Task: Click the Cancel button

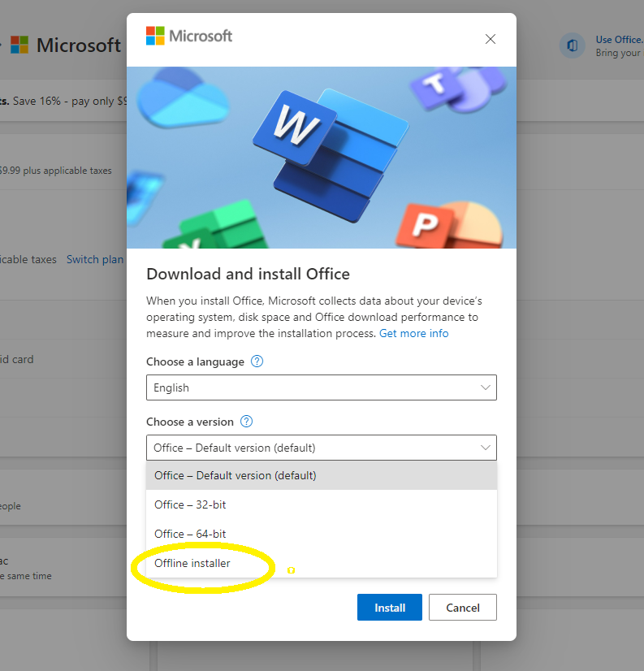Action: coord(463,608)
